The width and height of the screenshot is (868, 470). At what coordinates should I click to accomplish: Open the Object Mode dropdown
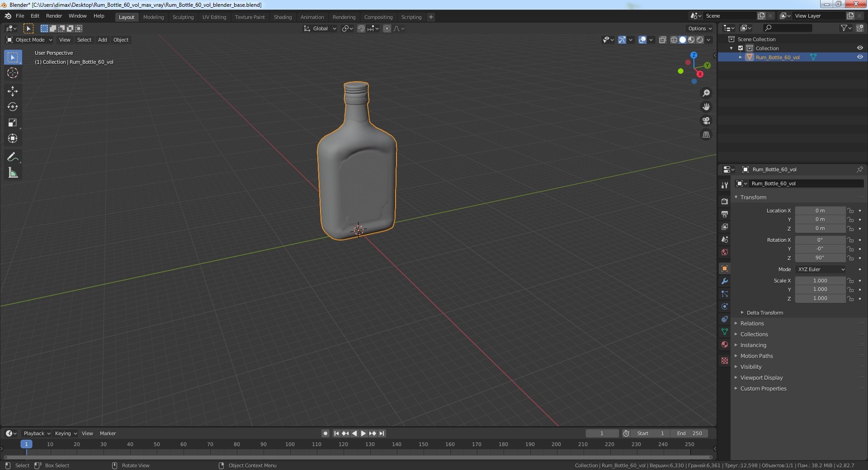click(x=29, y=40)
